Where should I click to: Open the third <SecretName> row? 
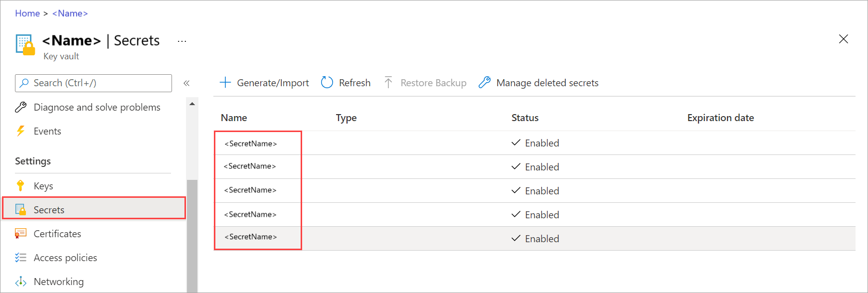click(x=250, y=190)
